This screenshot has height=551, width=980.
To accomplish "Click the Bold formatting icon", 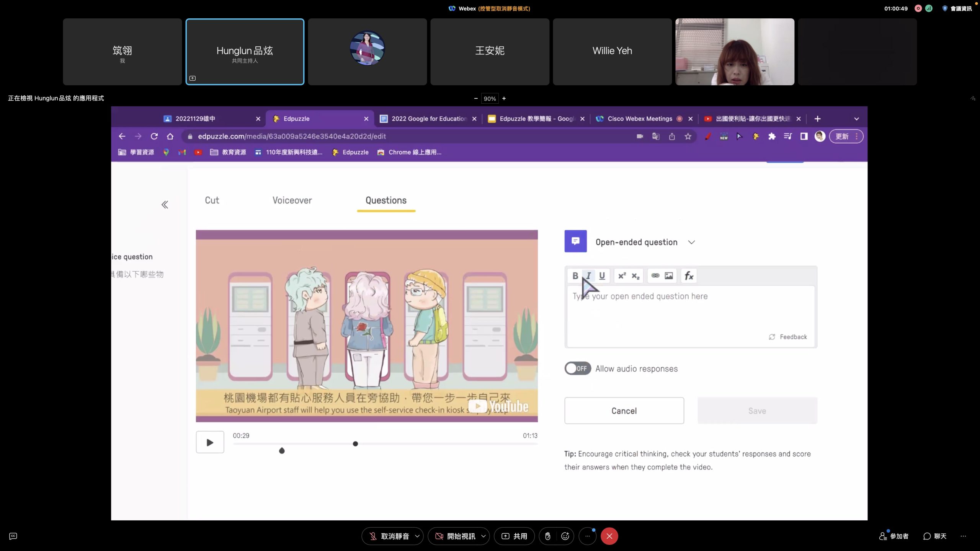I will [575, 275].
